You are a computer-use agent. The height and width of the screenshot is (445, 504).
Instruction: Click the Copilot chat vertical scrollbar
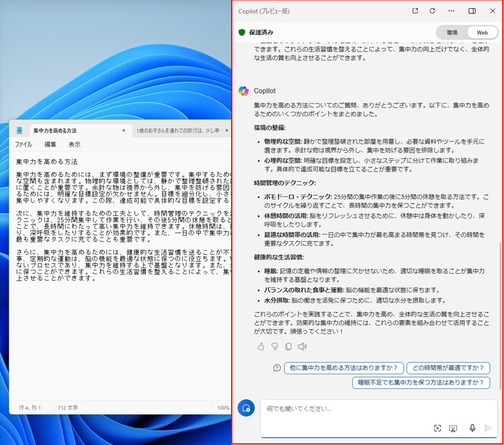click(x=500, y=316)
